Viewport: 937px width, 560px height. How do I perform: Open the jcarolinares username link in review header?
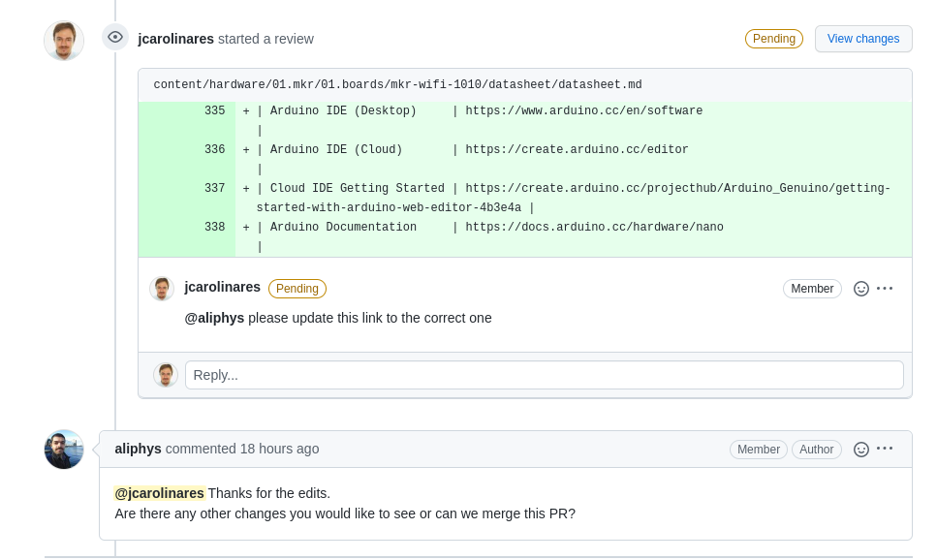[x=175, y=39]
